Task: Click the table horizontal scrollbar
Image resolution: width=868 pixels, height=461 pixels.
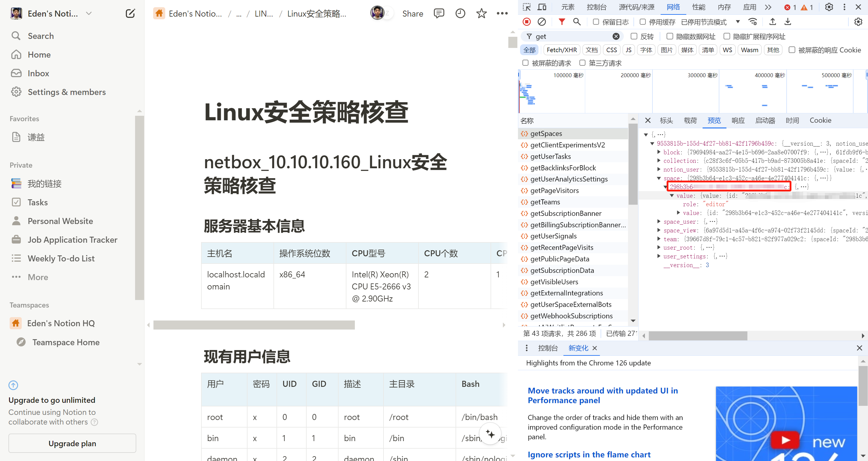Action: tap(254, 325)
